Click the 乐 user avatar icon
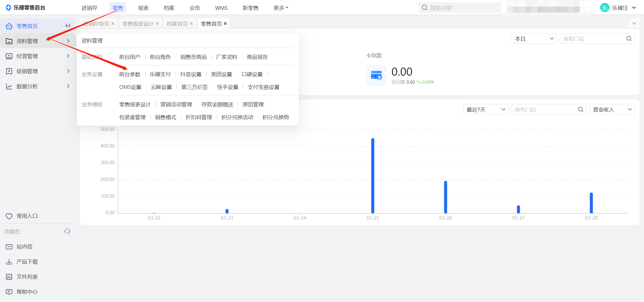Viewport: 644px width, 302px height. point(605,8)
